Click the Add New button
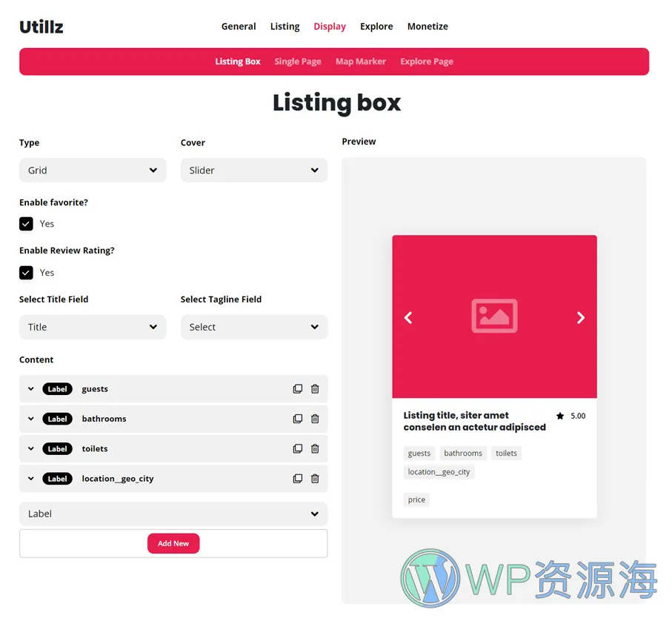 (173, 543)
